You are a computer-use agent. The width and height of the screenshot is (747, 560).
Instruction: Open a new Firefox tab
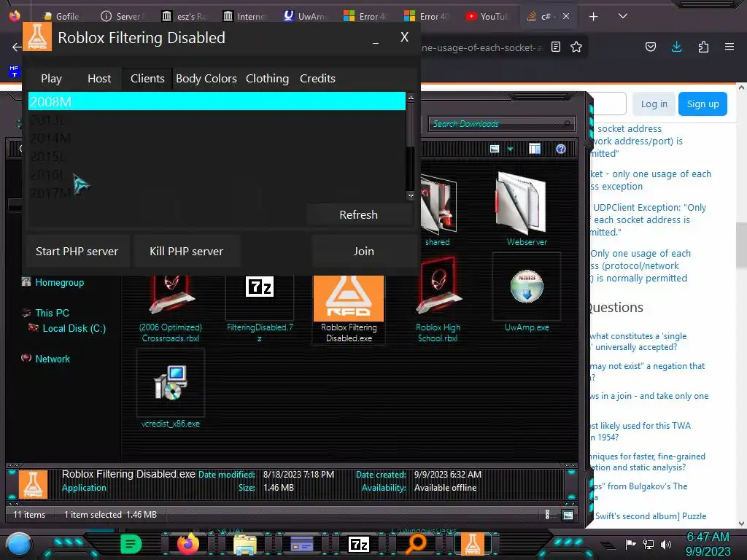click(593, 17)
